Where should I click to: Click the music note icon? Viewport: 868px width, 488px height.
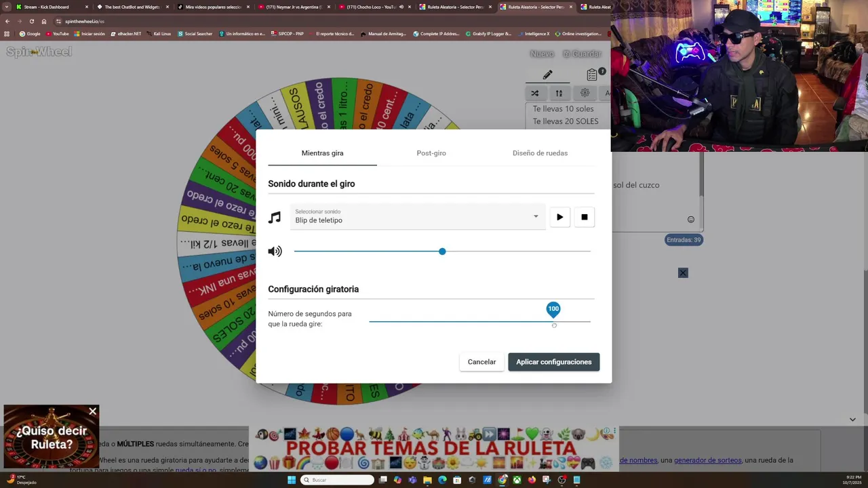[x=275, y=218]
